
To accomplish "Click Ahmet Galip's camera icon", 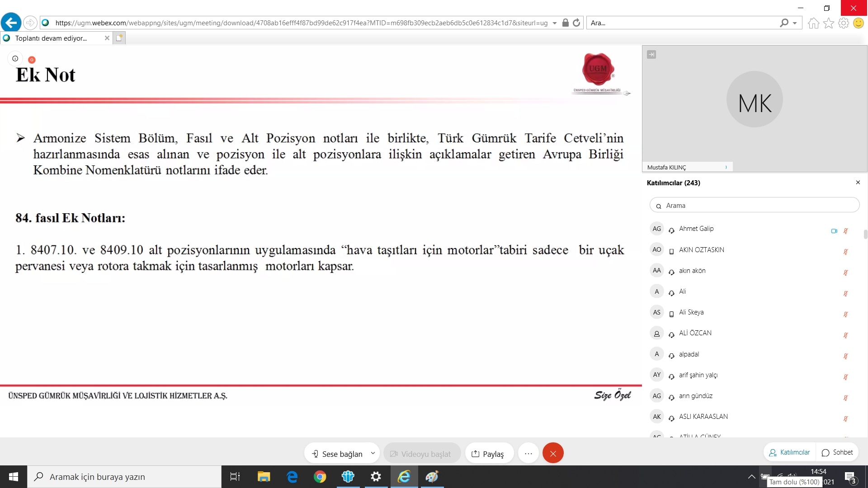I will [834, 231].
